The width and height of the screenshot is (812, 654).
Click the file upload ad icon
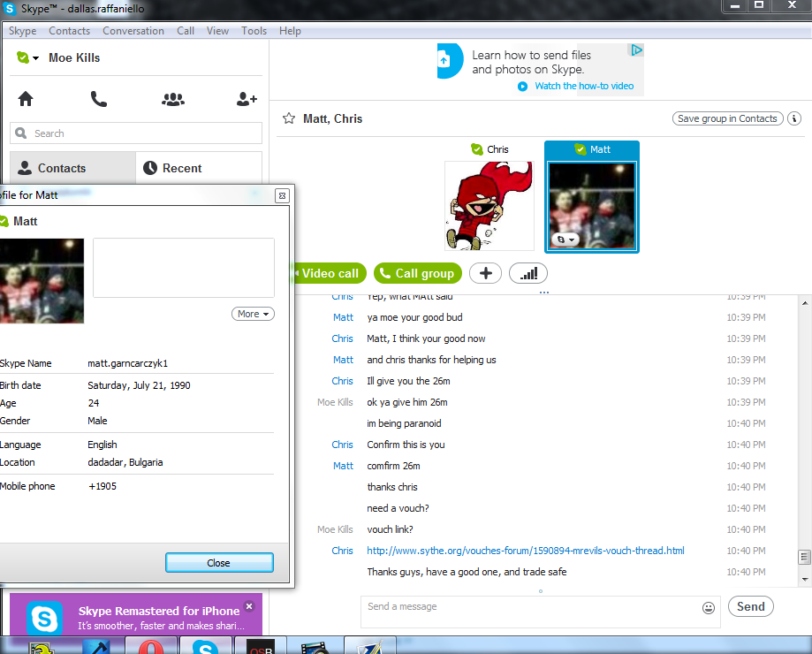[449, 61]
